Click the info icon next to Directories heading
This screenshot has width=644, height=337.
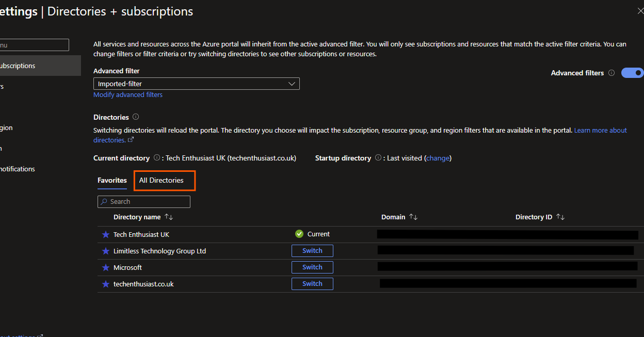135,117
